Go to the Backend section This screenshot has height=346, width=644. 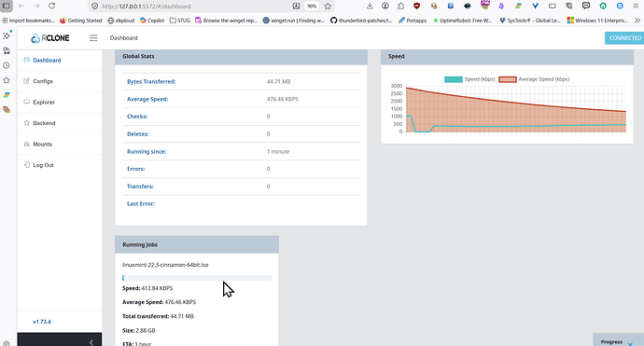click(60, 123)
